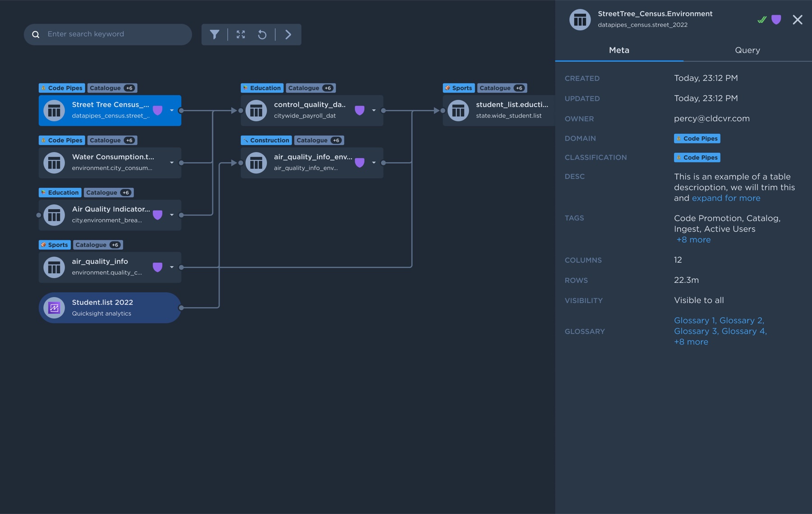Click '+8 more' link under Glossary

coord(691,342)
